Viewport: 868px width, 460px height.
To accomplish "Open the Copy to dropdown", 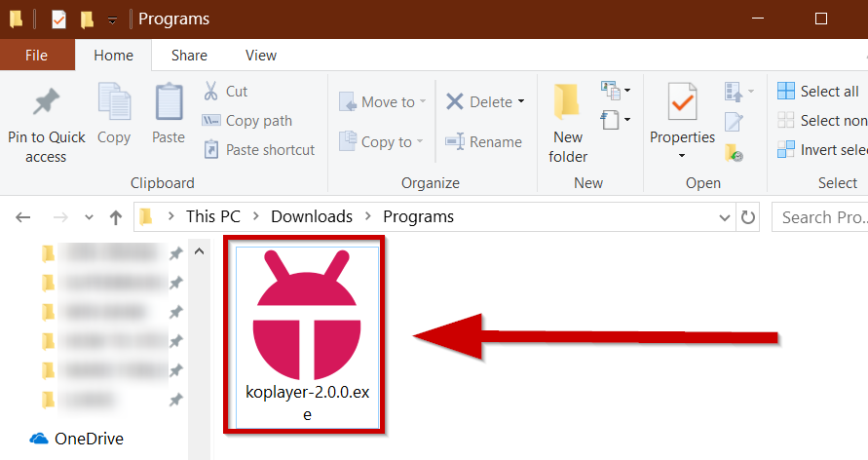I will (x=381, y=141).
